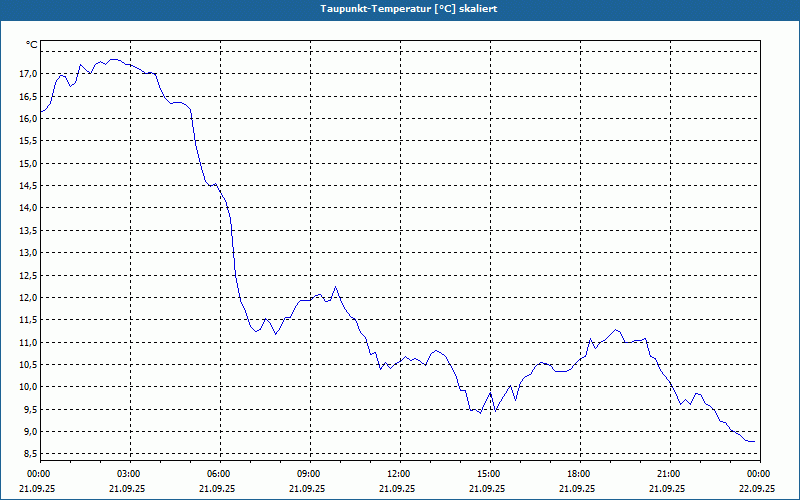Click the 22.09.25 date label
This screenshot has width=800, height=500.
757,488
